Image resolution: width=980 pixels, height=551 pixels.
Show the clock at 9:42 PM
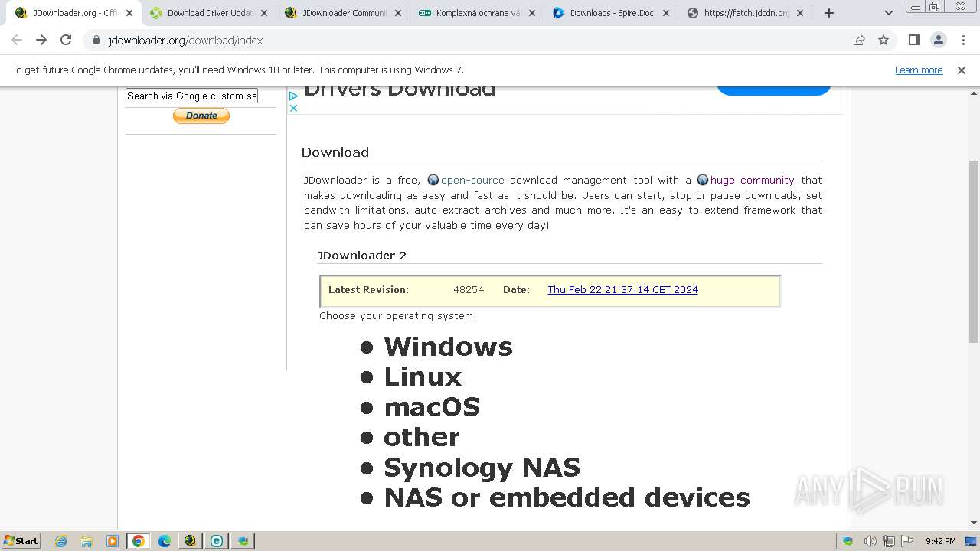click(x=940, y=541)
